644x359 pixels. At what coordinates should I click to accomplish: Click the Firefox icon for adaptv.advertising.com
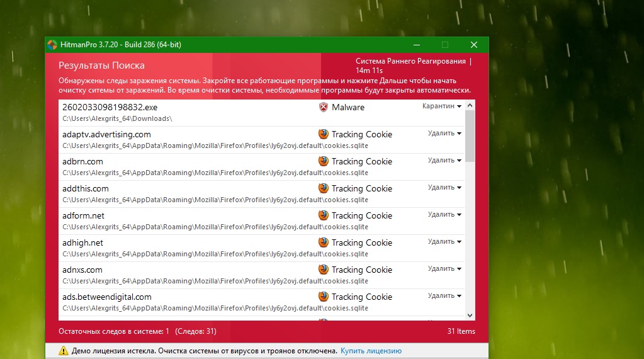click(x=324, y=134)
